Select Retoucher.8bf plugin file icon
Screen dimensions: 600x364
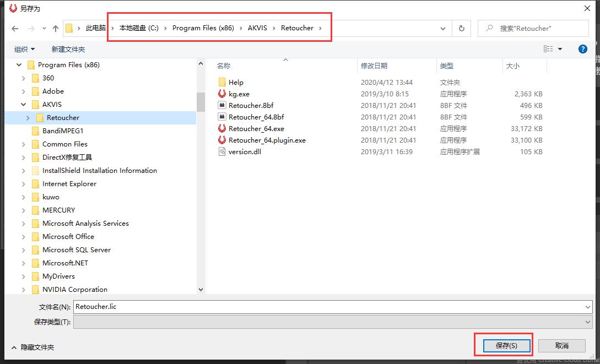[x=222, y=105]
